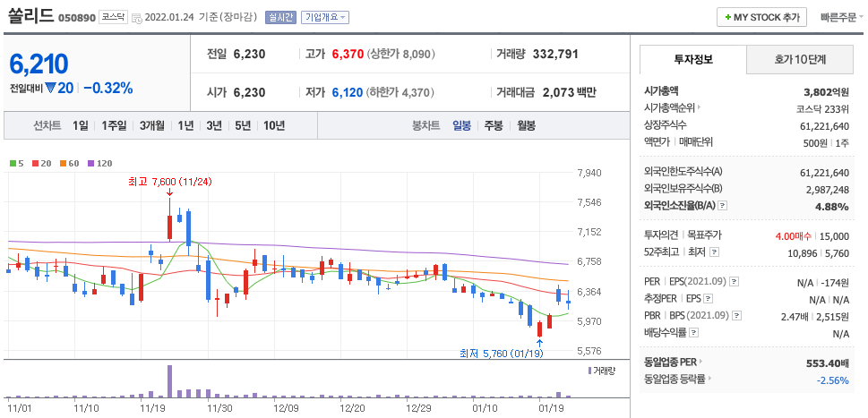The image size is (868, 418).
Task: Open help icon next to 추정PER EPS
Action: (708, 299)
